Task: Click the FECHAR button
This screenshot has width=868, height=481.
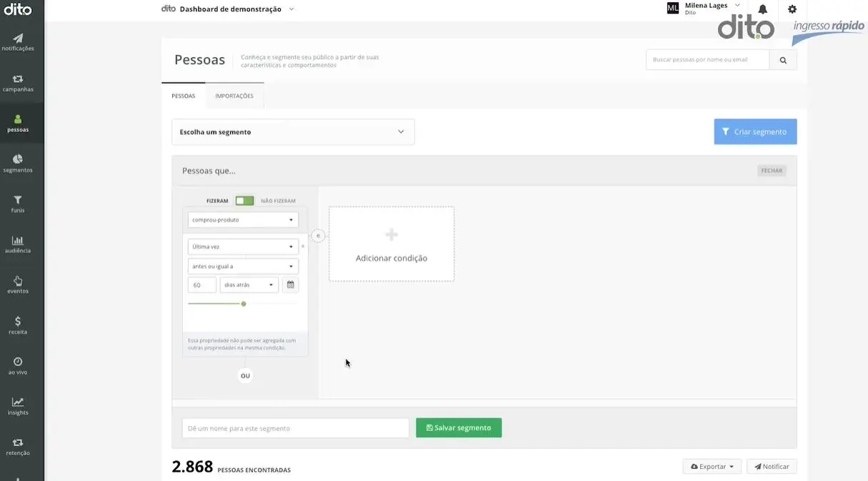Action: coord(772,171)
